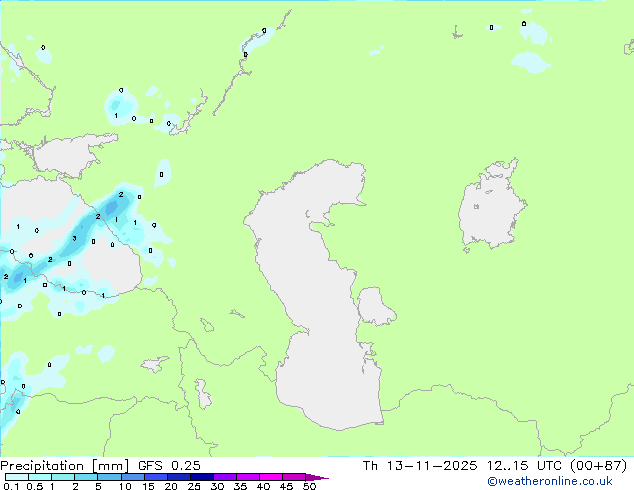Screen dimensions: 634x490
Task: Click the date "Th 13-11-2025"
Action: click(420, 466)
